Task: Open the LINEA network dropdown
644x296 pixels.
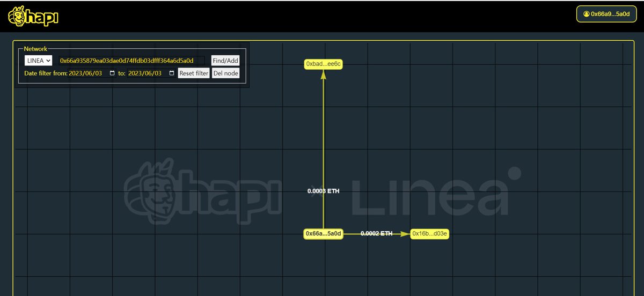Action: pos(38,61)
